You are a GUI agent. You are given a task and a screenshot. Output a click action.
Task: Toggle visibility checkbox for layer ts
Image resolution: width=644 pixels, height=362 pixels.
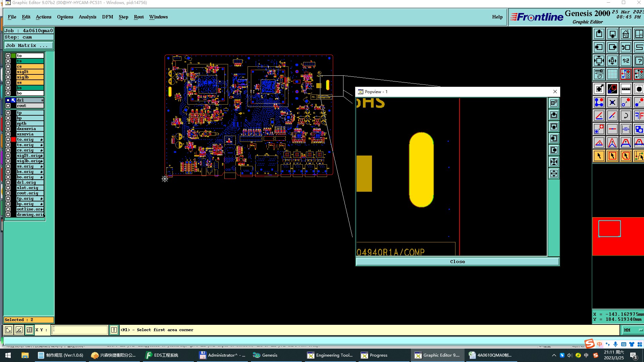coord(8,61)
